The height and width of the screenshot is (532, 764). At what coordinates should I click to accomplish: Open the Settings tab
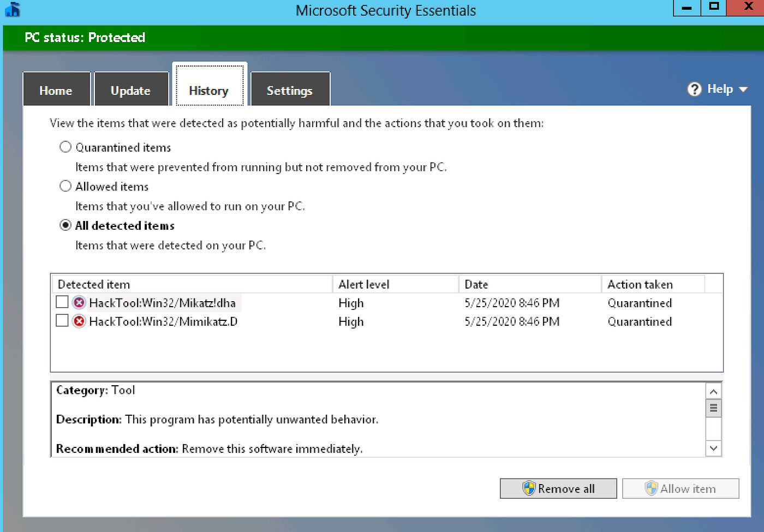290,89
